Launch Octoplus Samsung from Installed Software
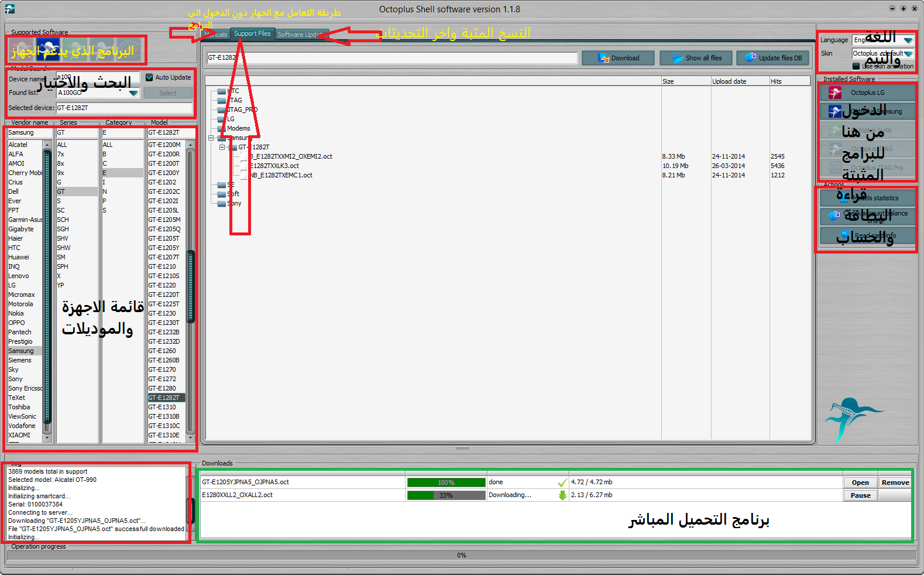The image size is (924, 575). [x=867, y=111]
